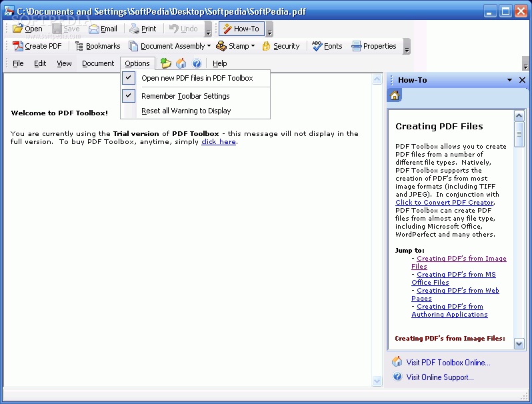Open the Document menu

[x=98, y=63]
